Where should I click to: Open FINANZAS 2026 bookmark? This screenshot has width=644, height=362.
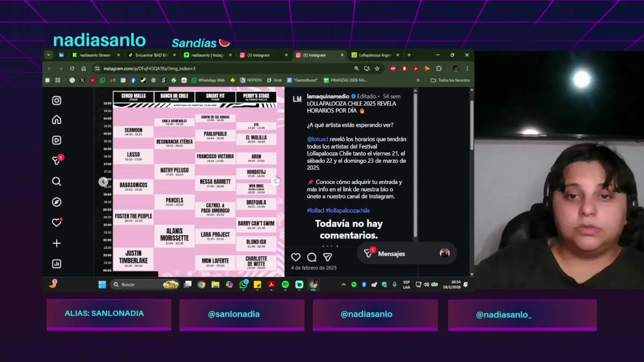point(345,80)
